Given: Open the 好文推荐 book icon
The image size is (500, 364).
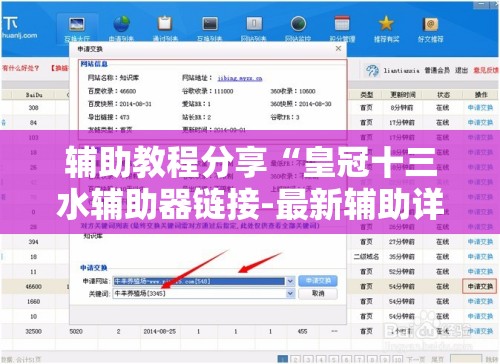Looking at the screenshot, I should pyautogui.click(x=430, y=24).
